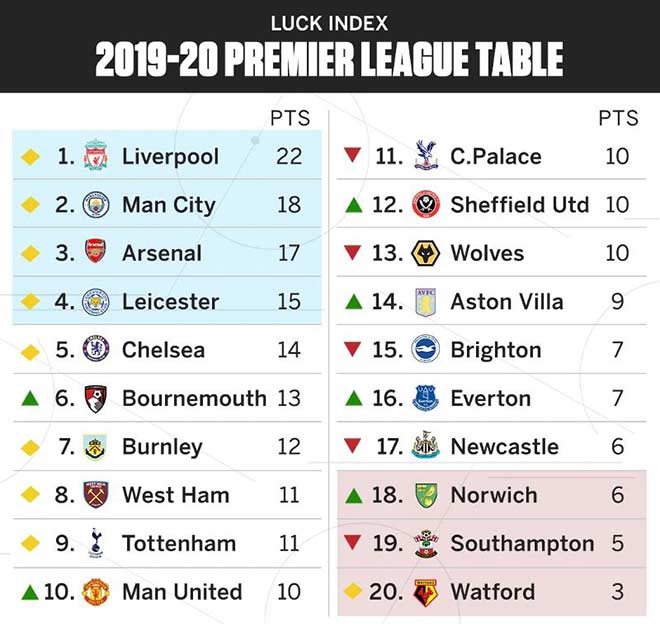Click the Liverpool club crest
The height and width of the screenshot is (624, 660).
pyautogui.click(x=96, y=155)
